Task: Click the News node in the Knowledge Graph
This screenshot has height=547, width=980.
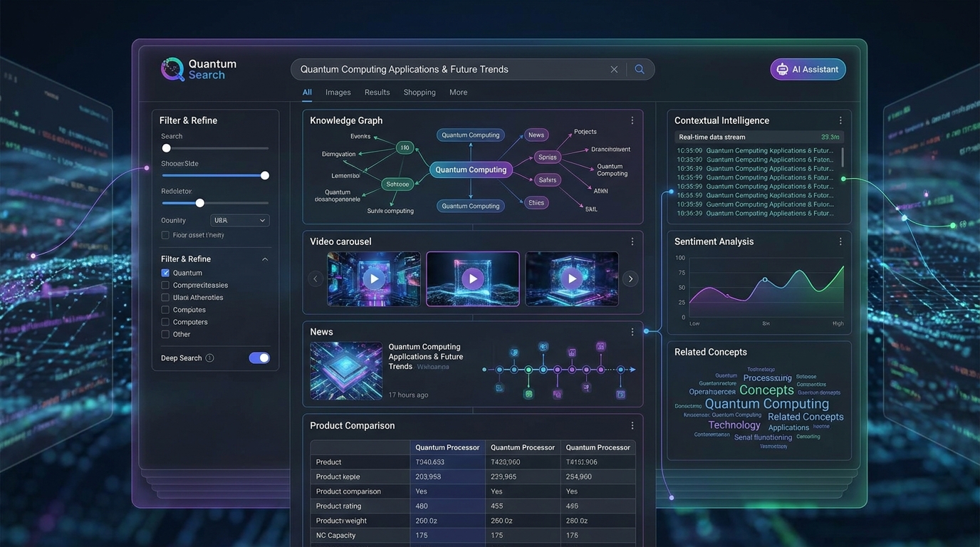Action: pyautogui.click(x=536, y=135)
